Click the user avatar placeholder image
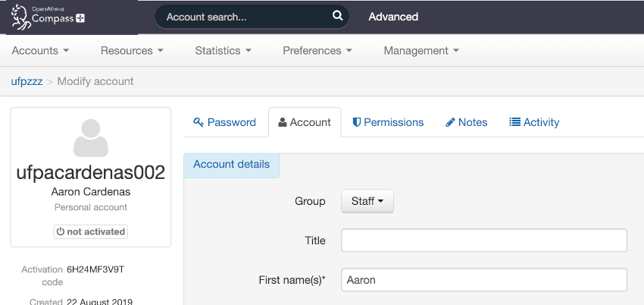 (91, 138)
